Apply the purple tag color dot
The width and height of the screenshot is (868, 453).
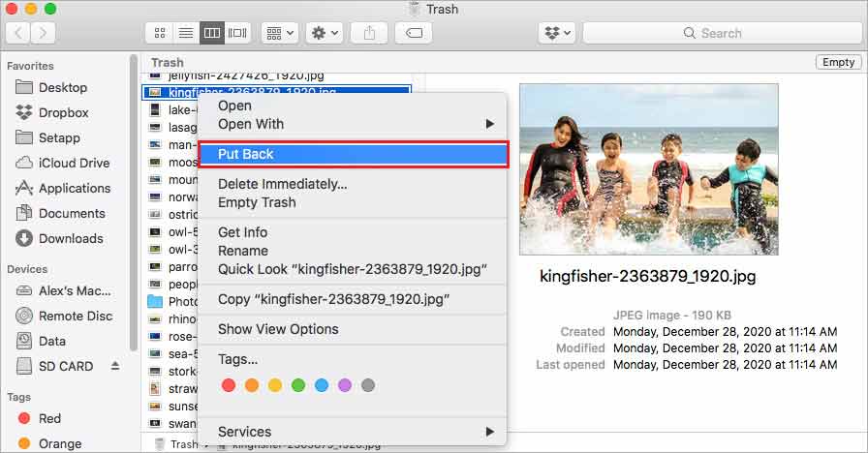[x=344, y=385]
